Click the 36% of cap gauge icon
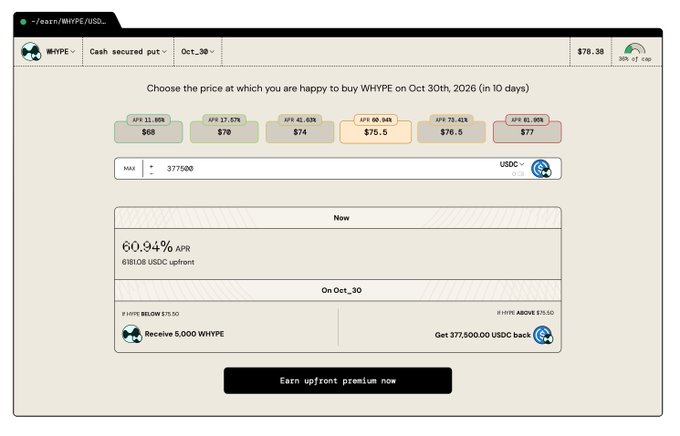This screenshot has height=436, width=680. [634, 49]
